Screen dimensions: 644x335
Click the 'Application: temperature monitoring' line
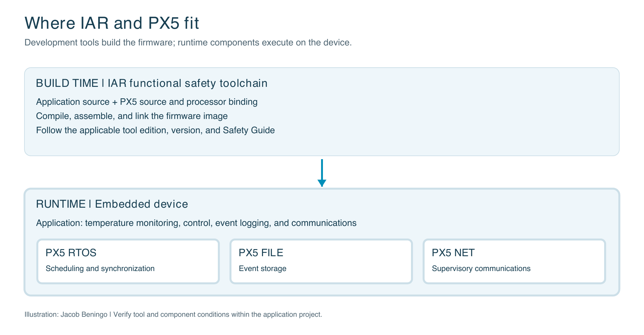pyautogui.click(x=196, y=223)
